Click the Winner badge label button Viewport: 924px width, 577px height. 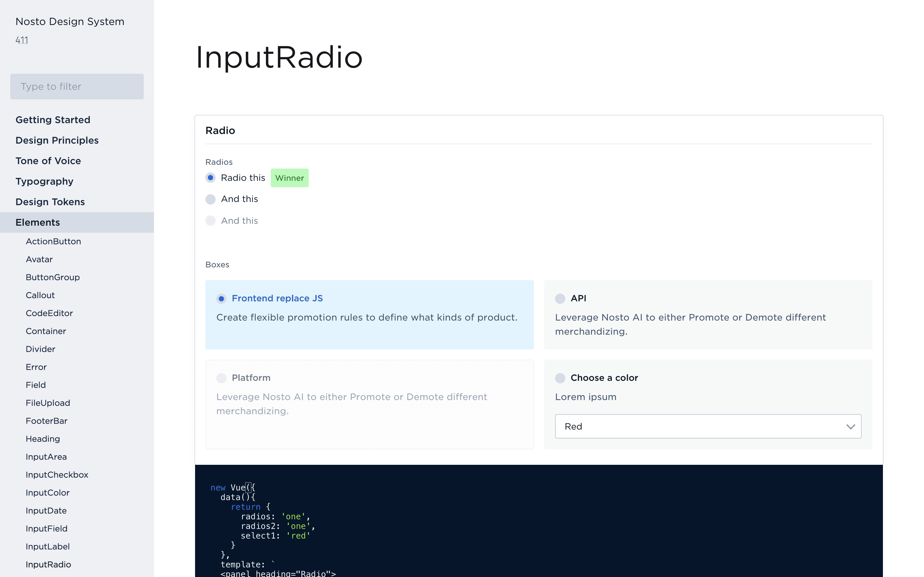click(289, 178)
